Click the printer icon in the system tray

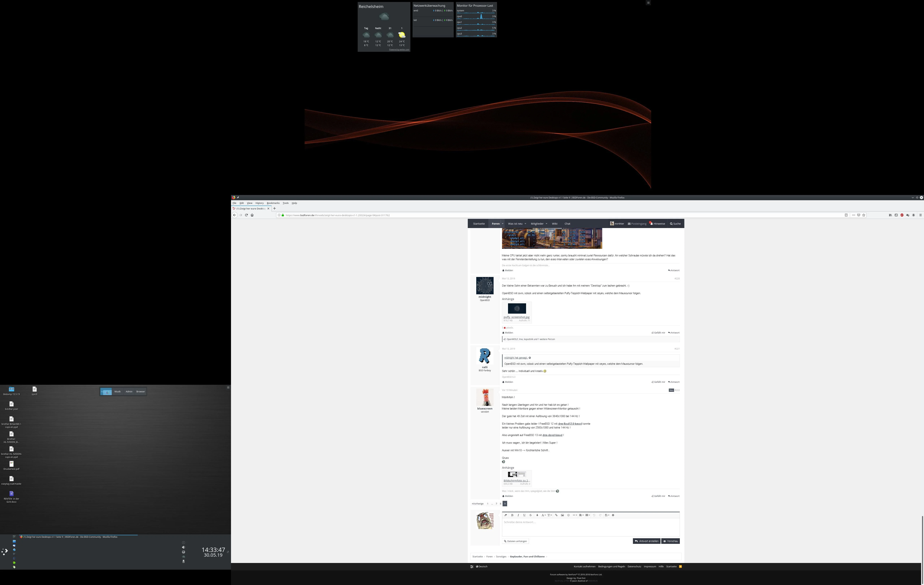(183, 552)
